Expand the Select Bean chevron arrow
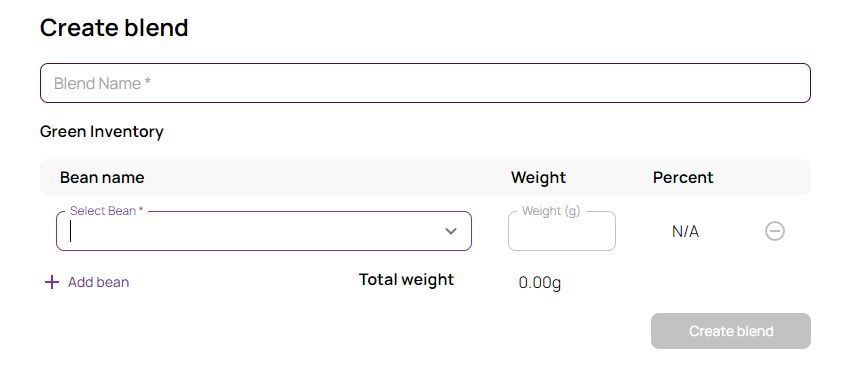This screenshot has width=853, height=380. [451, 231]
